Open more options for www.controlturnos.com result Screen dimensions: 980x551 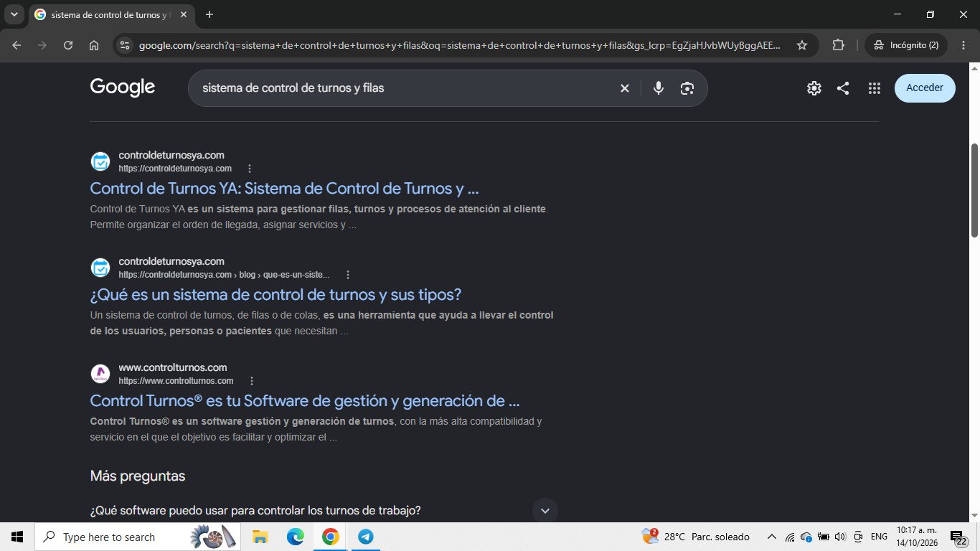251,381
